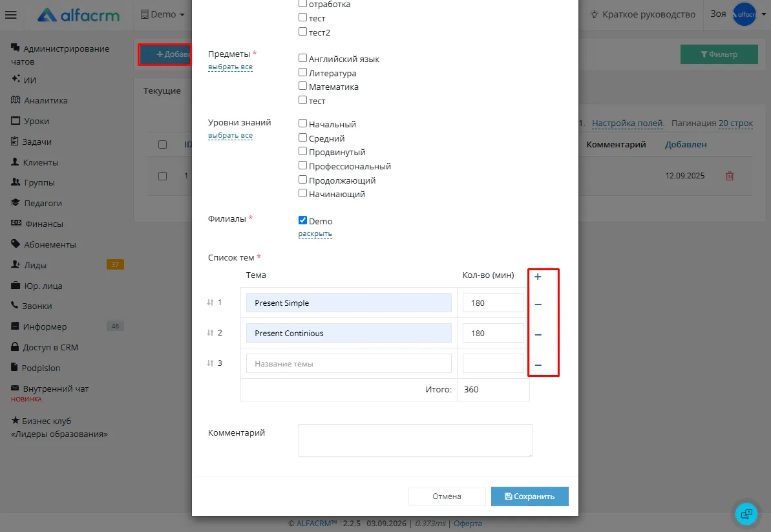
Task: Check the Литература subject
Action: [303, 72]
